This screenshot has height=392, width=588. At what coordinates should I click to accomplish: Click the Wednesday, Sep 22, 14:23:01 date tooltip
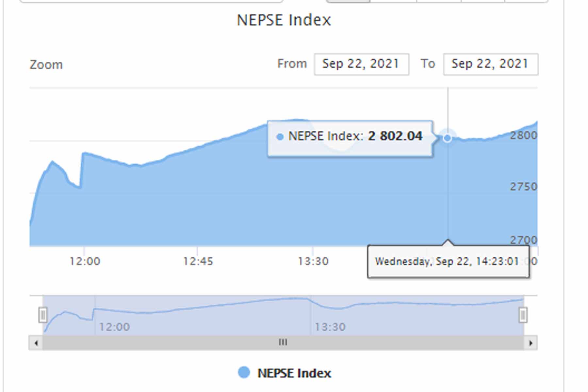click(x=448, y=262)
